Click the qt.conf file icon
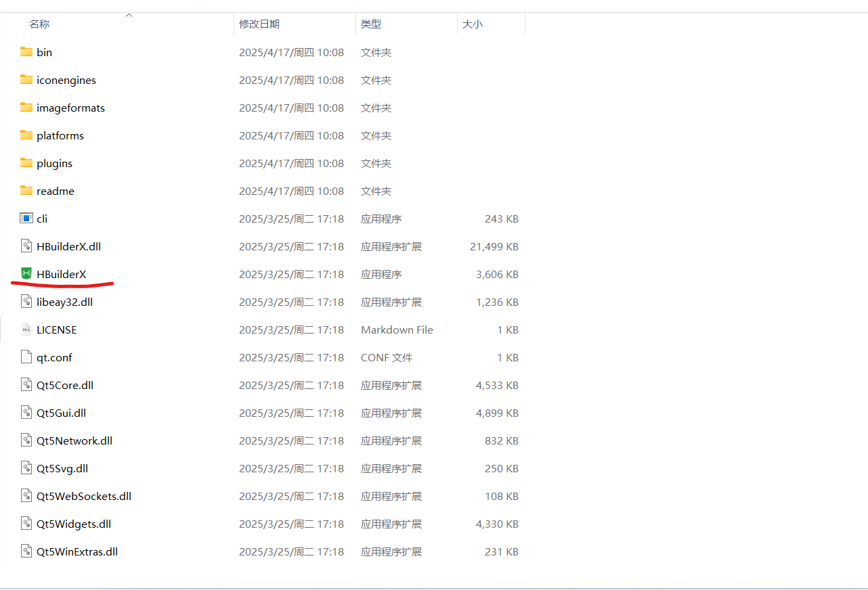This screenshot has width=868, height=590. pos(26,357)
